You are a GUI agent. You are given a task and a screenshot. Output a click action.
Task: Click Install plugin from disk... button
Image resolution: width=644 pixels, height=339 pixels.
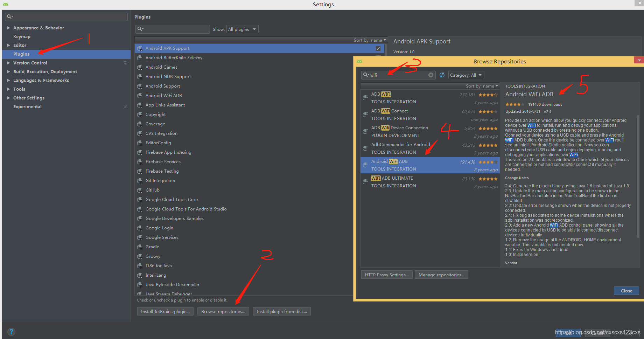(282, 311)
